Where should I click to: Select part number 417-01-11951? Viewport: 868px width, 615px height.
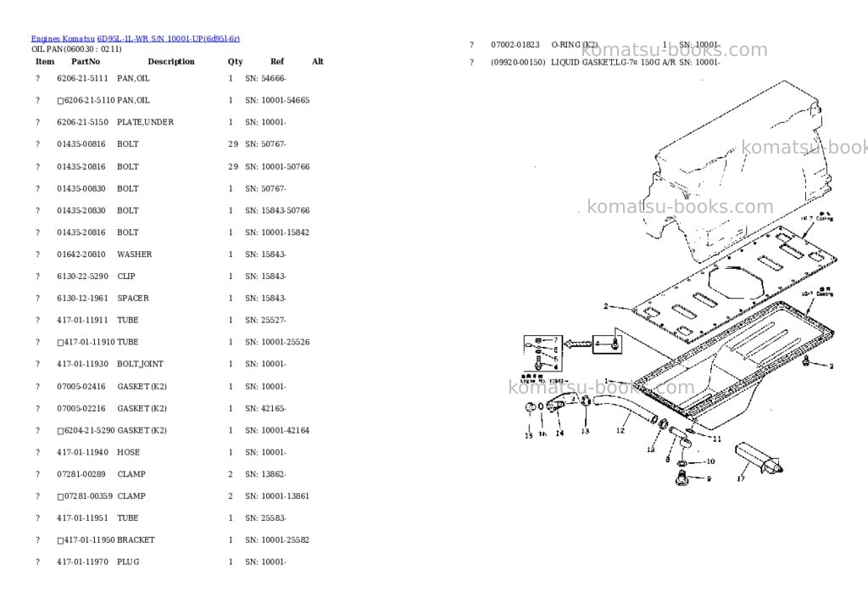point(82,518)
